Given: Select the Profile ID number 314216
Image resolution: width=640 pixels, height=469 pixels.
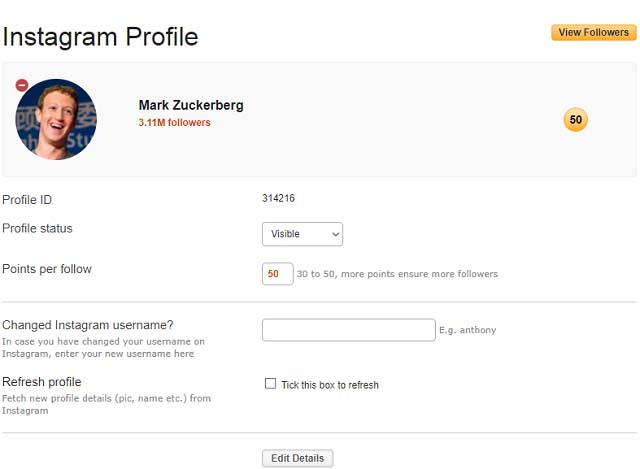Looking at the screenshot, I should point(278,198).
